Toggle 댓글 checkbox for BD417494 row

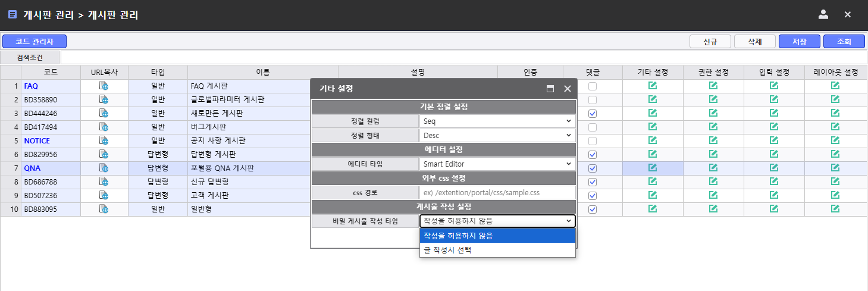click(x=593, y=127)
